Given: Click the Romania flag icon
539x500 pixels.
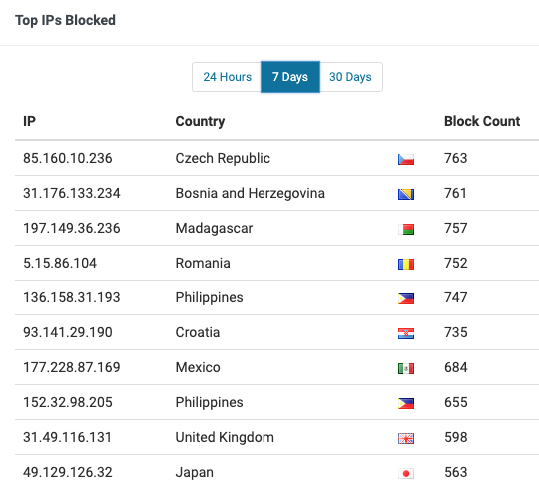Looking at the screenshot, I should pos(406,265).
